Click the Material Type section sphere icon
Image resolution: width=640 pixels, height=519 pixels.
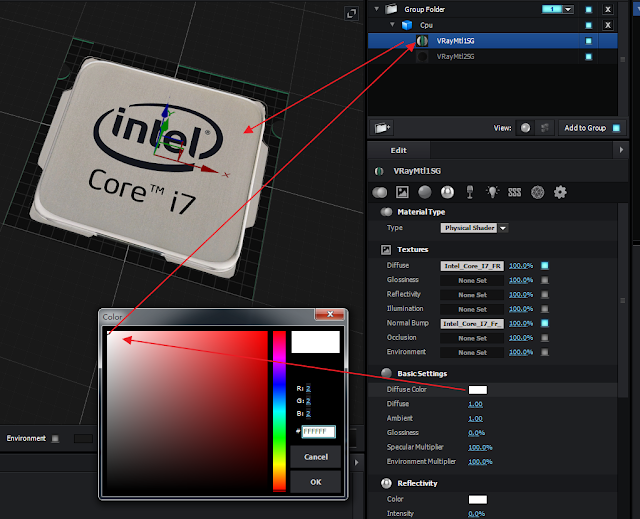point(386,212)
